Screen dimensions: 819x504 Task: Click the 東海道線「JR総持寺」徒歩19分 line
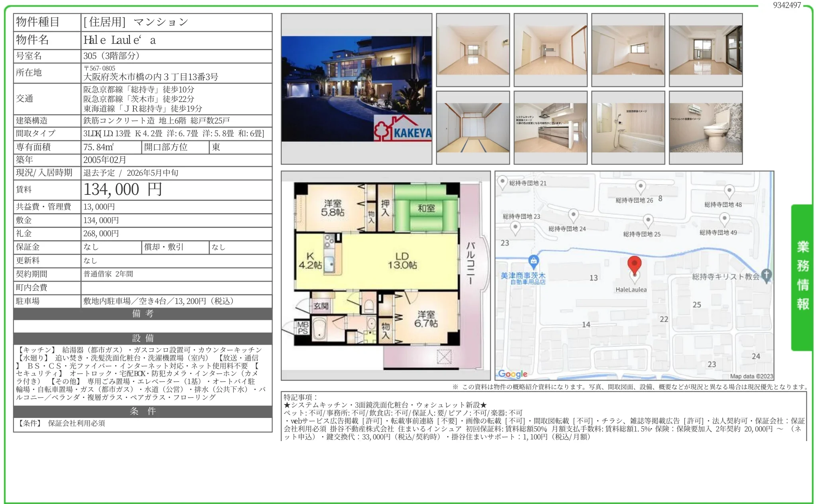tap(143, 108)
